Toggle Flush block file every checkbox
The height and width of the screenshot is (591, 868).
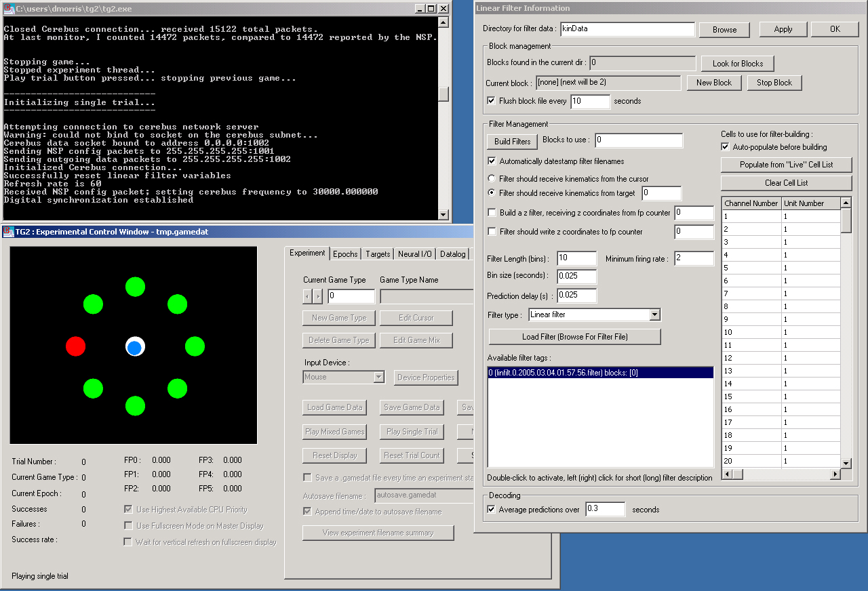click(492, 101)
